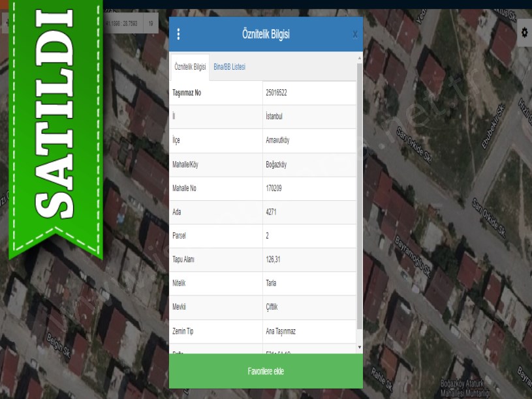Image resolution: width=532 pixels, height=399 pixels.
Task: Click the scrollbar down arrow in dialog
Action: pos(360,348)
